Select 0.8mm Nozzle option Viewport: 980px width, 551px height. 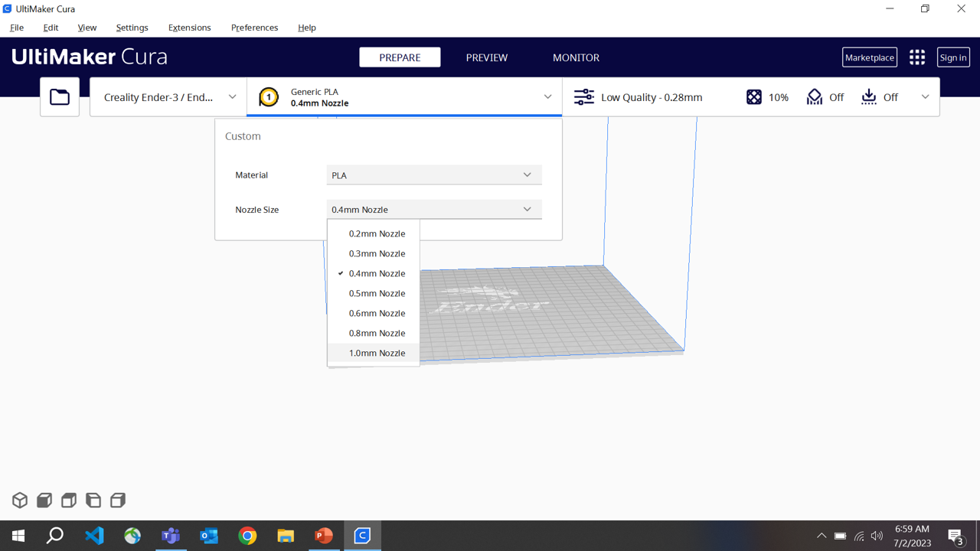[x=374, y=333]
